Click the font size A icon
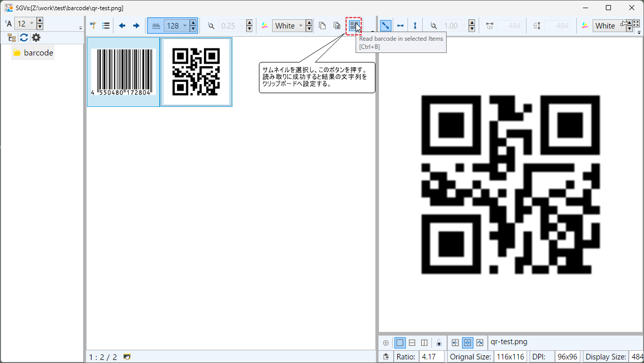644x363 pixels. tap(8, 23)
